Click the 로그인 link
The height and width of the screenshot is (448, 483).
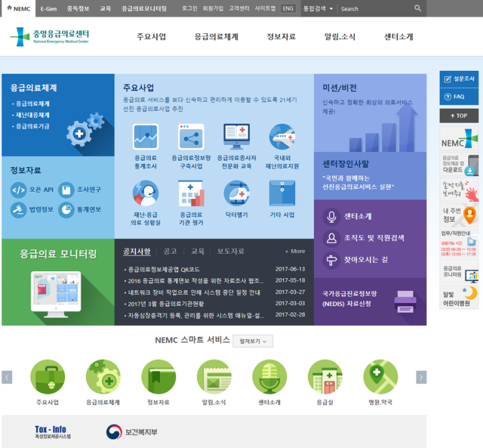point(189,8)
